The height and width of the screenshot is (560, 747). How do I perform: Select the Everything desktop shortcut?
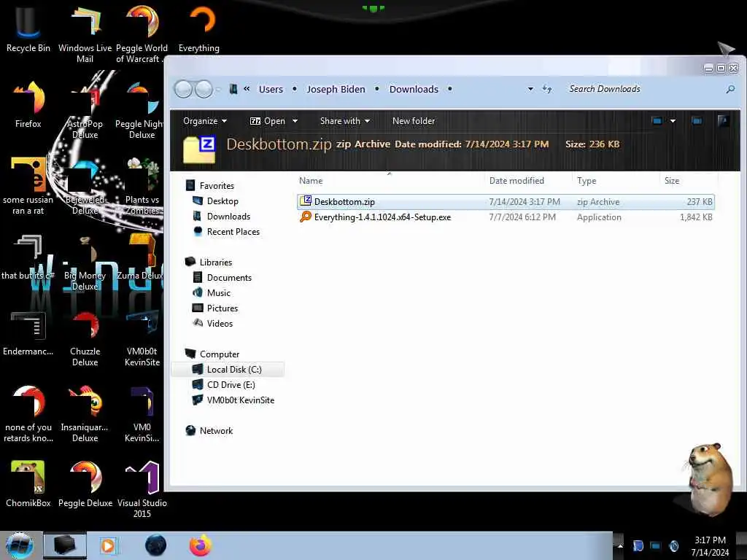pyautogui.click(x=199, y=28)
